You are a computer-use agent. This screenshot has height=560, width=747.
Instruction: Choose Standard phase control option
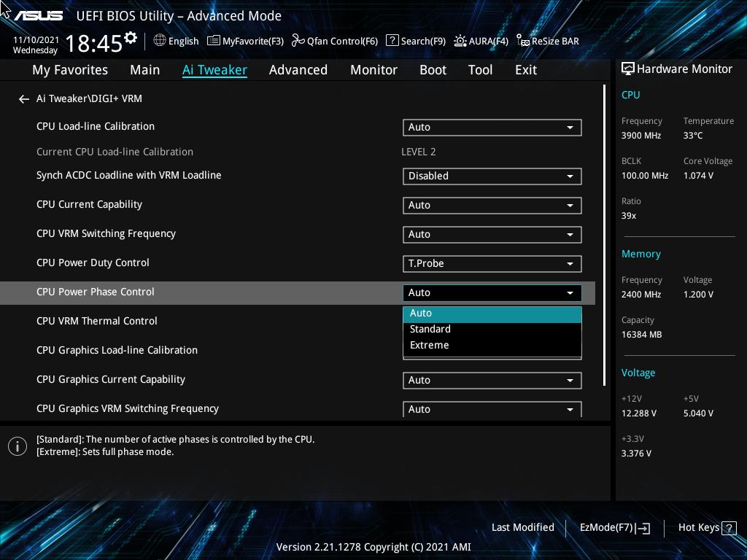point(492,329)
